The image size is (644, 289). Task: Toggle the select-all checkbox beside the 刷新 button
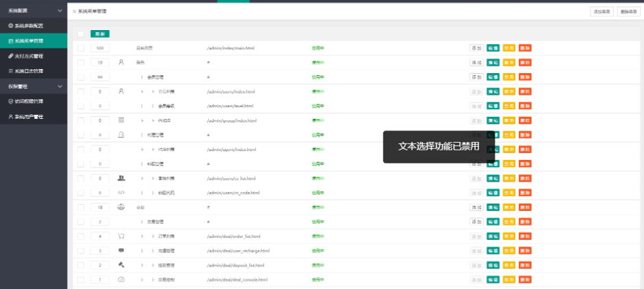(x=81, y=34)
